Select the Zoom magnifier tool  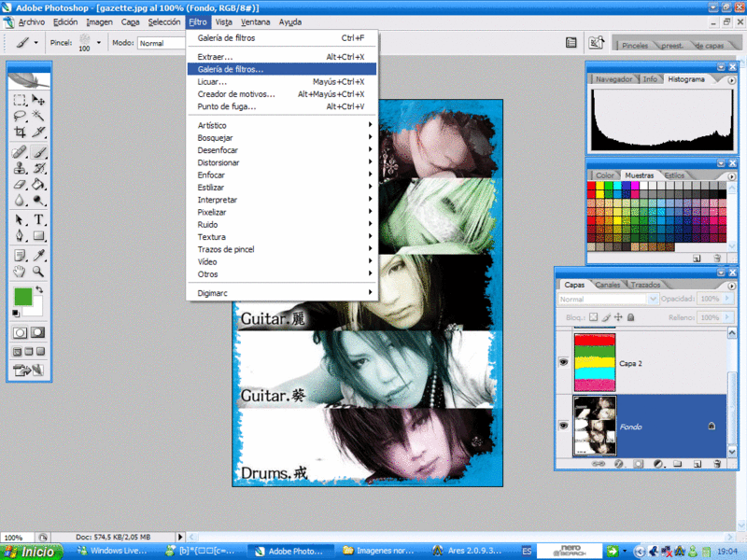click(x=38, y=272)
